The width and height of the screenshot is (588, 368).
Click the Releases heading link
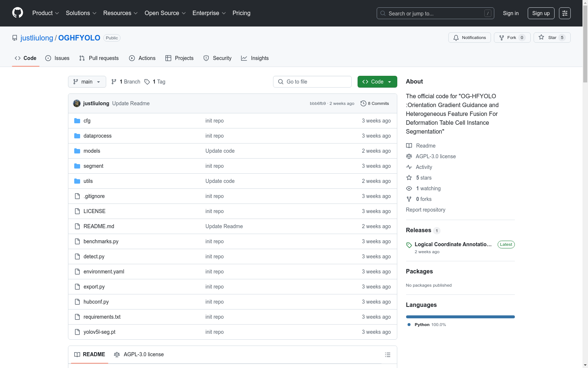coord(419,230)
